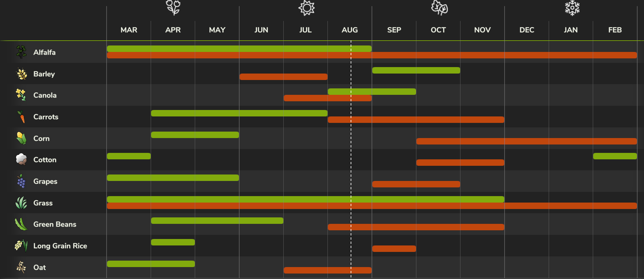Click the Canola flower icon

[x=21, y=95]
